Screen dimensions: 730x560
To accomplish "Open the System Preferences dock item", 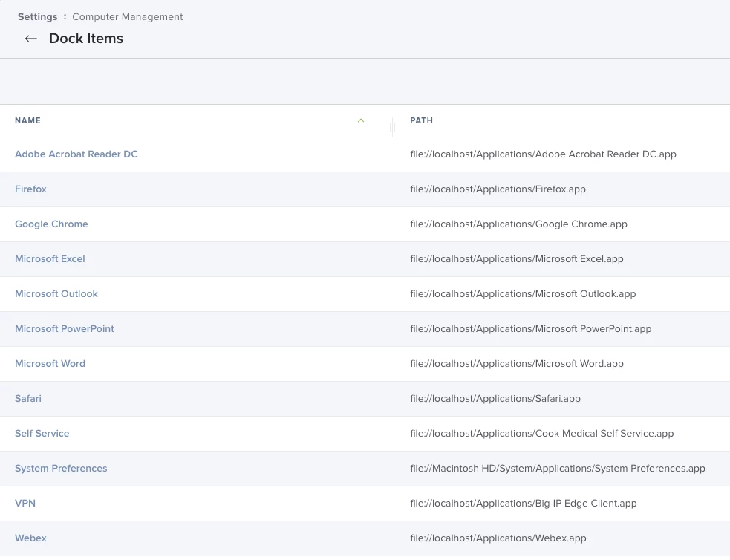I will [x=61, y=469].
